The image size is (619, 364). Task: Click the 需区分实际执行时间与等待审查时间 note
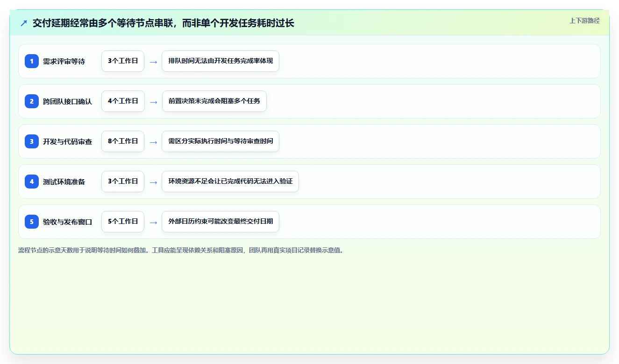[221, 141]
